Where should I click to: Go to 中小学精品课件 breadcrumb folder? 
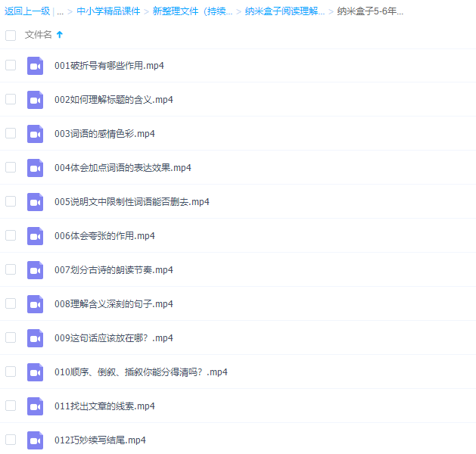click(x=108, y=11)
